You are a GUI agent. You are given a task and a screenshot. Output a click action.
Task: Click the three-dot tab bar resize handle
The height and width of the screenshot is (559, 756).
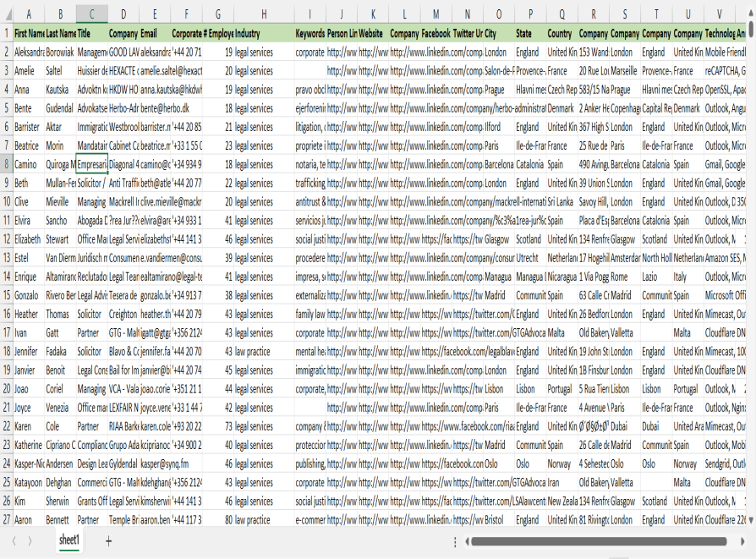coord(456,541)
